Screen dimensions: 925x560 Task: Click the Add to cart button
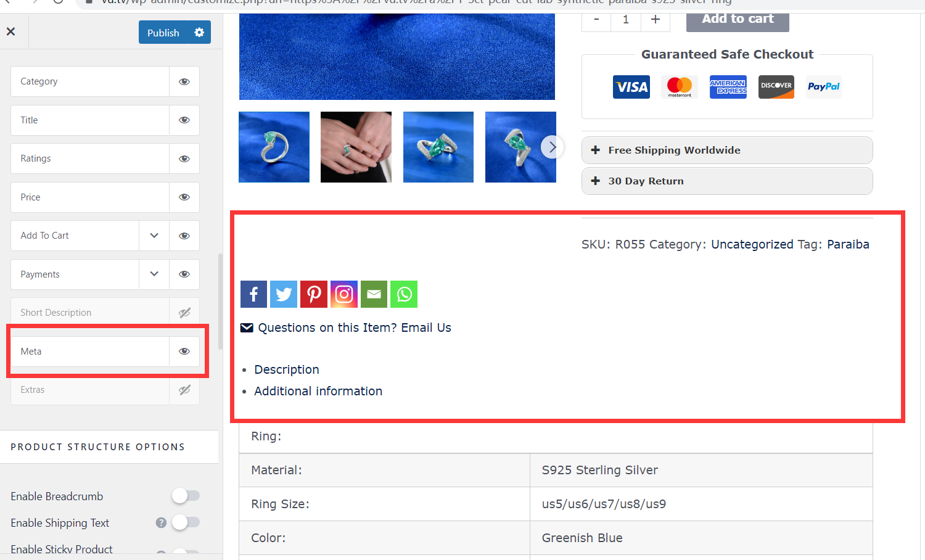click(738, 20)
